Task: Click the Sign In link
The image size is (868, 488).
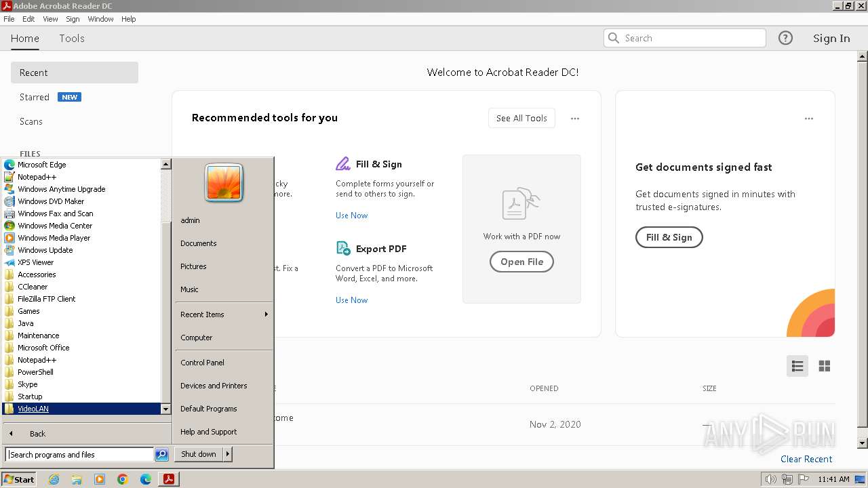Action: pos(831,38)
